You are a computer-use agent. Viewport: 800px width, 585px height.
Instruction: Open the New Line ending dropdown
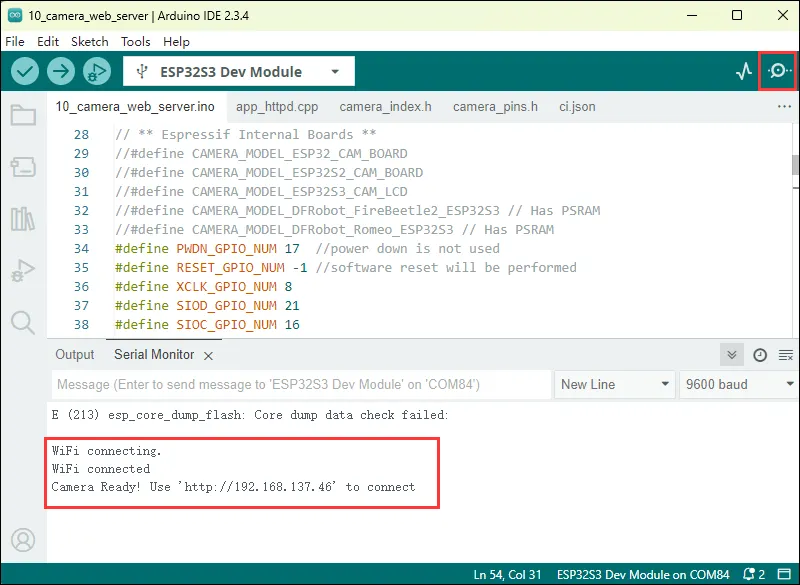pos(615,385)
